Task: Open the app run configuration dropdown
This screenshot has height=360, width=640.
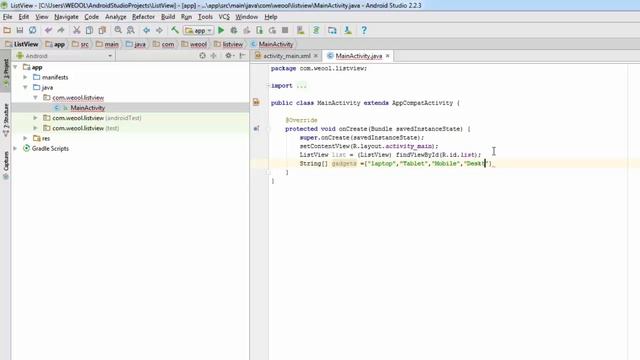Action: [199, 30]
